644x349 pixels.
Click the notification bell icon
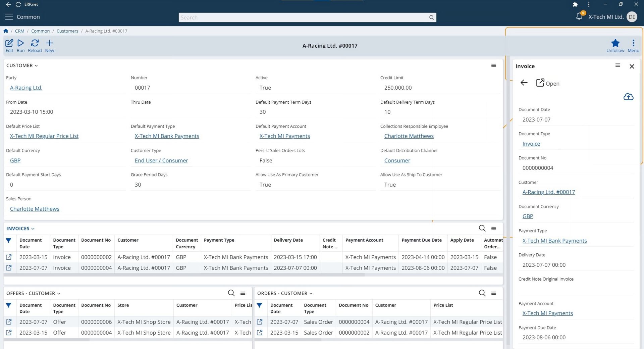click(x=579, y=17)
